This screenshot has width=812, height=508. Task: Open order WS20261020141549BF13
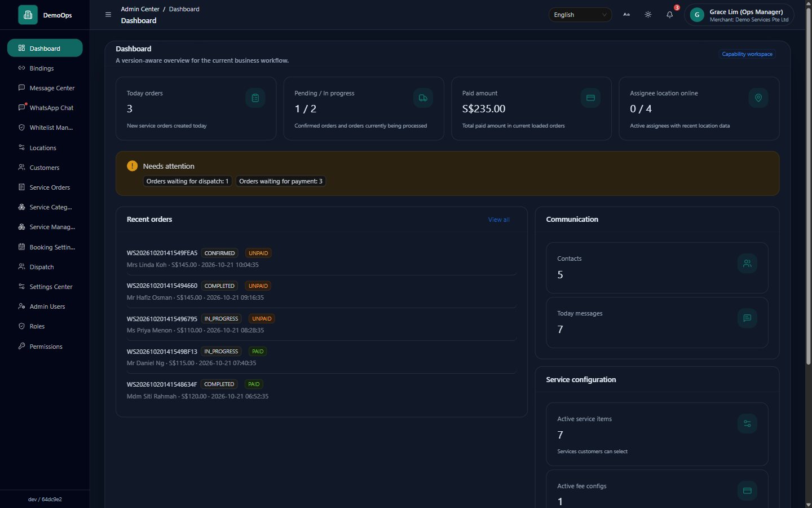pyautogui.click(x=162, y=351)
